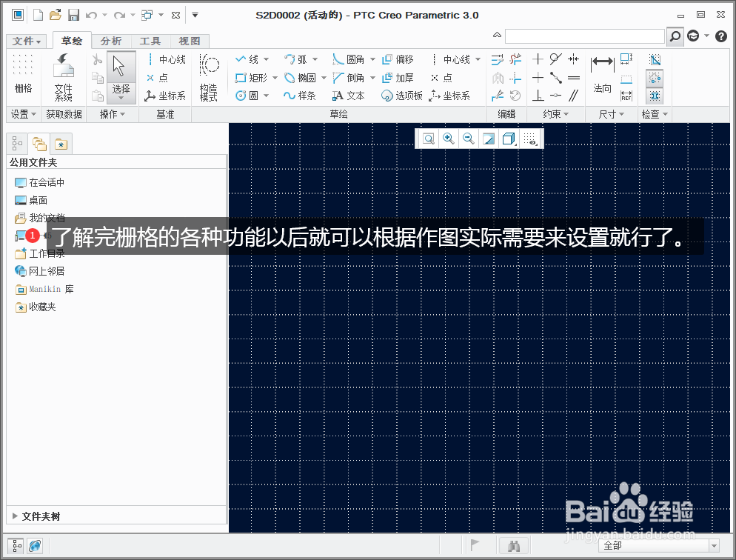
Task: Open the Inspect group dropdown
Action: [x=655, y=114]
